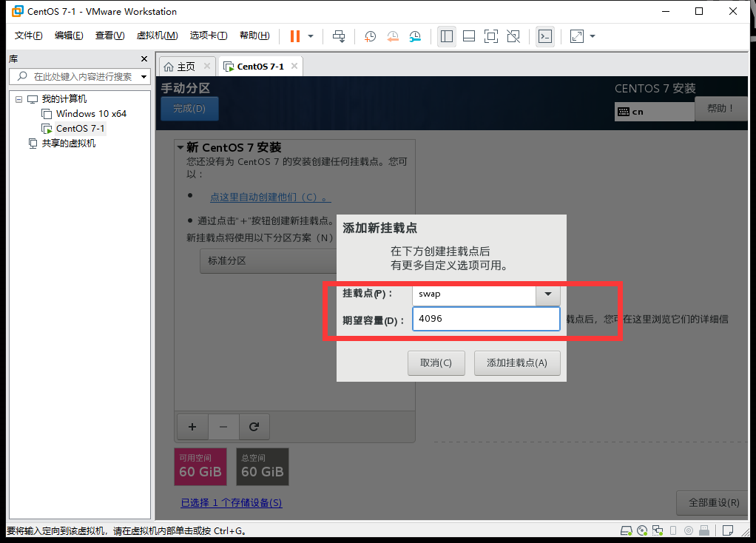Close the CentOS 7-1 tab
Image resolution: width=756 pixels, height=543 pixels.
click(294, 66)
